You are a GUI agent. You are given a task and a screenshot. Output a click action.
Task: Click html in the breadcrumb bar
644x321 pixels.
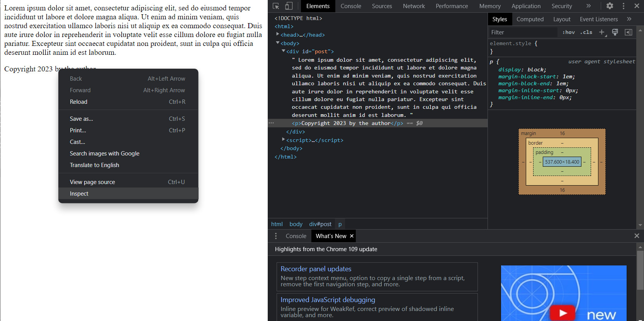click(277, 224)
